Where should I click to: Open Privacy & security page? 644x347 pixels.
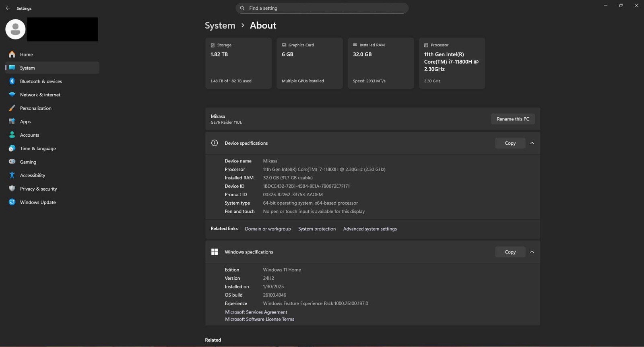[x=52, y=189]
